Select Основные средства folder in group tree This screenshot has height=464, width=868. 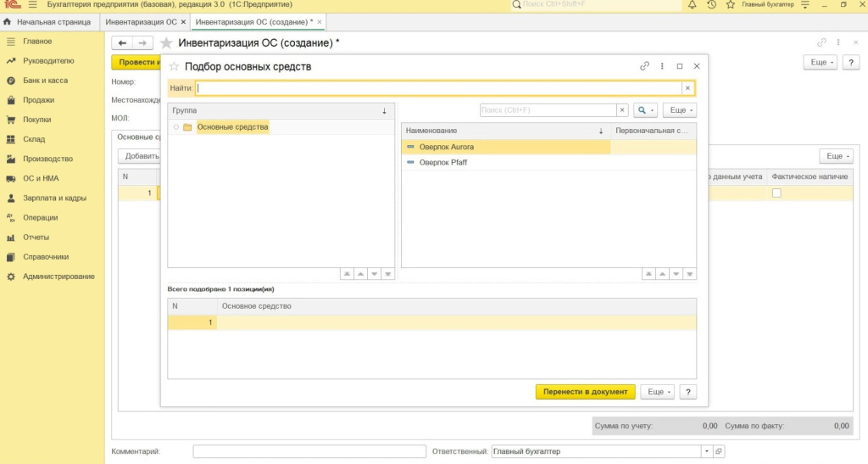[232, 126]
